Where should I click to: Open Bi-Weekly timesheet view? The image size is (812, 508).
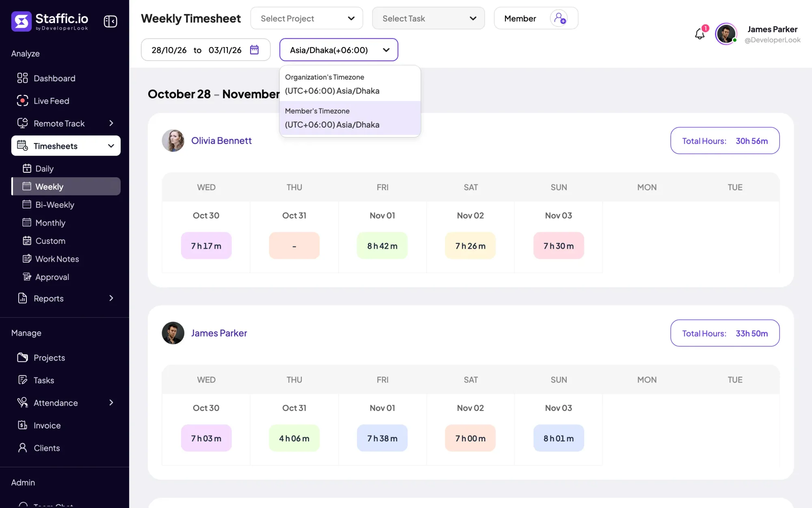[54, 204]
